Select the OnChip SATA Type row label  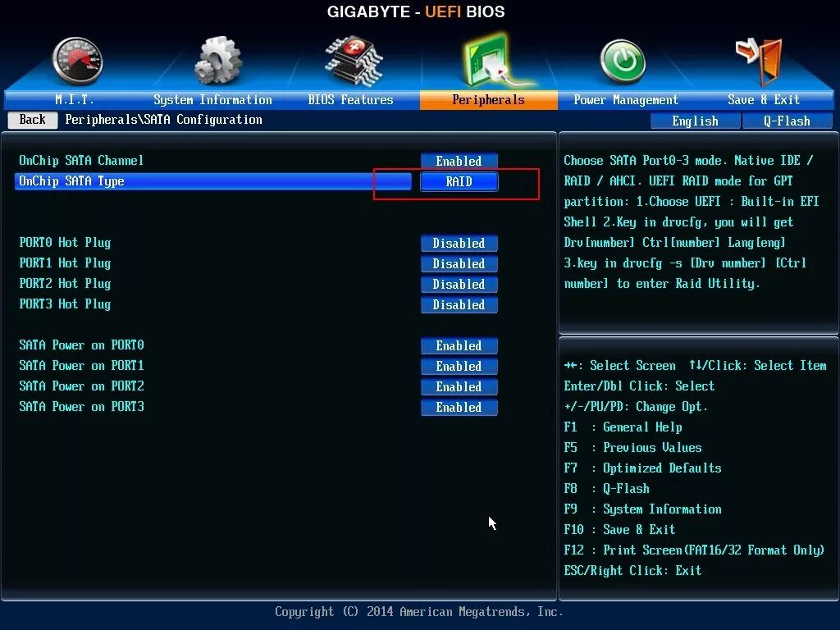click(x=72, y=181)
